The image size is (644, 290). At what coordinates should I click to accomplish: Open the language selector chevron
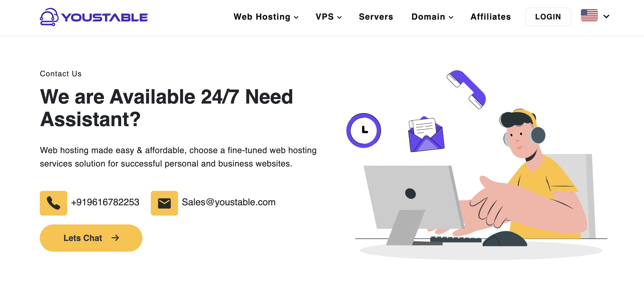(606, 17)
